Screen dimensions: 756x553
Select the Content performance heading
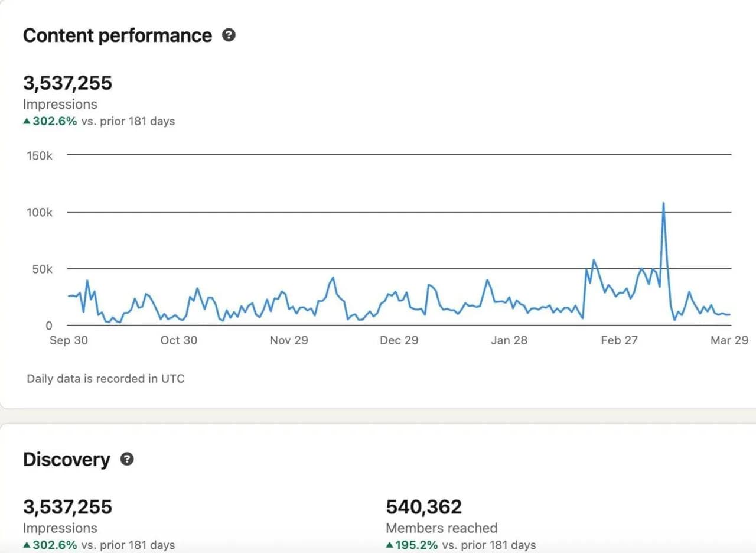[x=118, y=35]
